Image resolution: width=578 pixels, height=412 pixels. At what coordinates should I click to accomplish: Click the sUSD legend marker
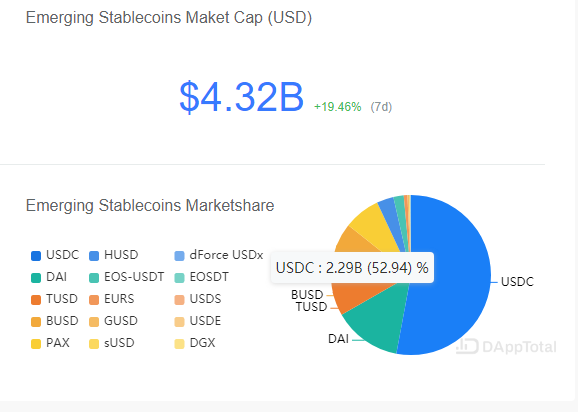(94, 344)
